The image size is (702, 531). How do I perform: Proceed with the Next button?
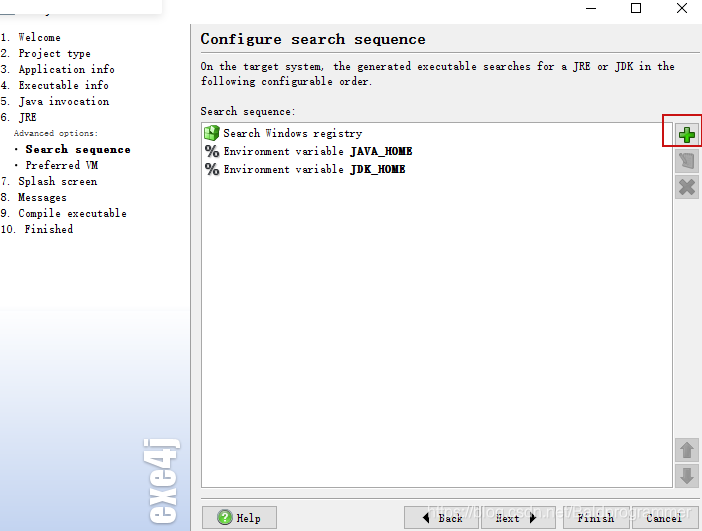(x=516, y=518)
